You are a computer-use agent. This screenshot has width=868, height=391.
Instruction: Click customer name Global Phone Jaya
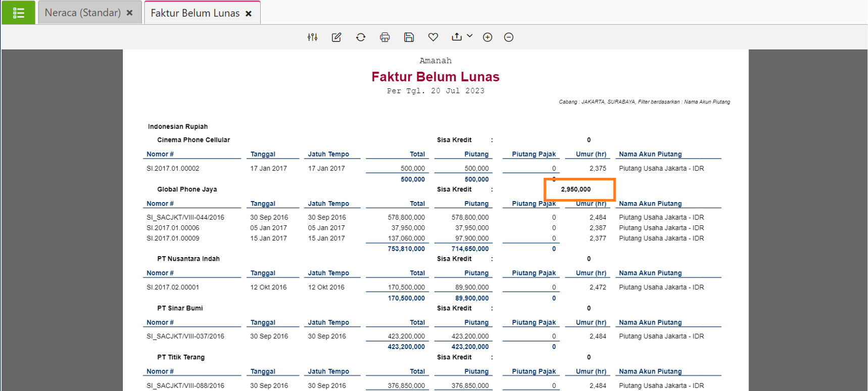[x=187, y=189]
